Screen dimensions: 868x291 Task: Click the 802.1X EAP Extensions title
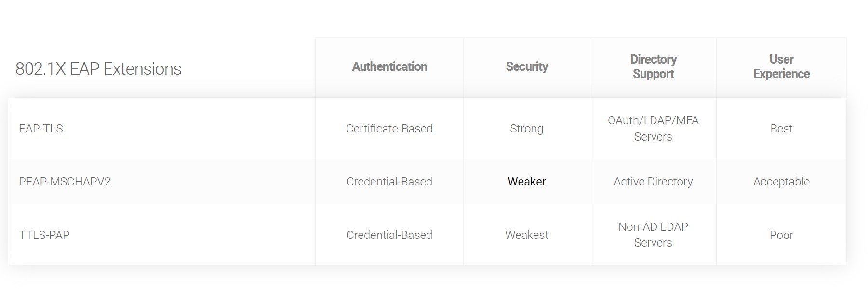pos(98,69)
